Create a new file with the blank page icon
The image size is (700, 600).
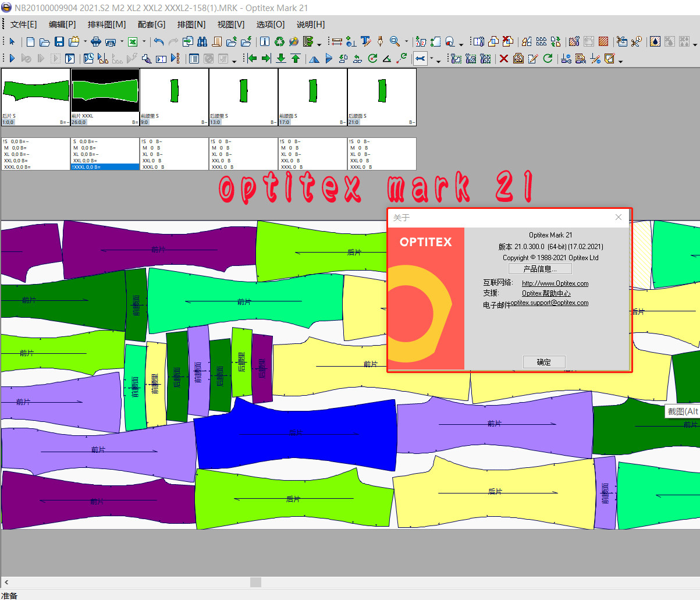point(30,41)
